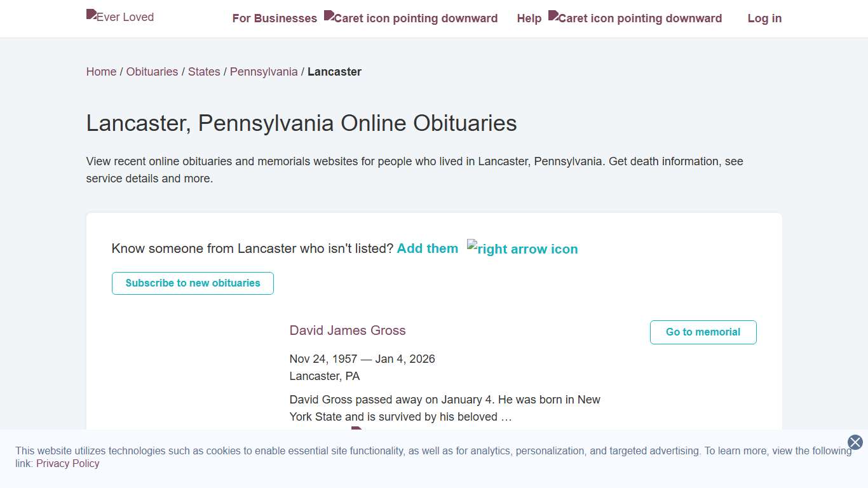868x488 pixels.
Task: Expand the For Businesses caret dropdown
Action: tap(411, 18)
